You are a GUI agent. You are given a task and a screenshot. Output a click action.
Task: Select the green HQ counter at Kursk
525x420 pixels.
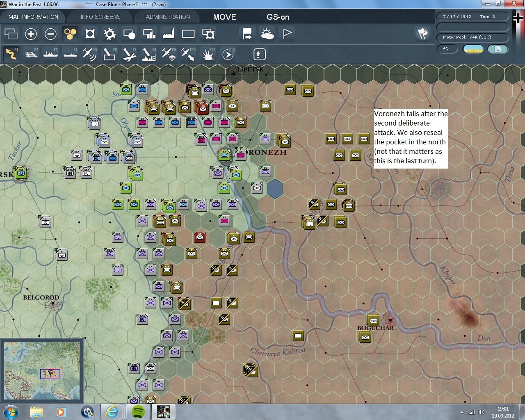click(x=21, y=172)
